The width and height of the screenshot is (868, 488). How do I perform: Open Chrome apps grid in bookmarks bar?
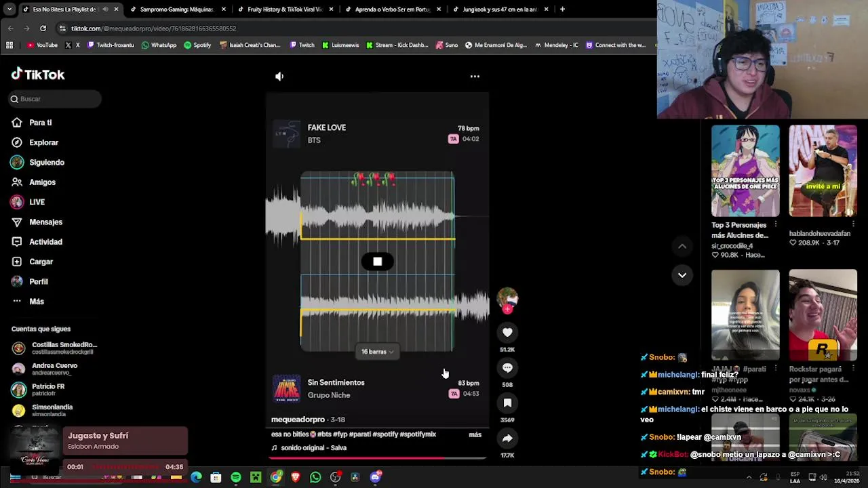click(x=9, y=45)
